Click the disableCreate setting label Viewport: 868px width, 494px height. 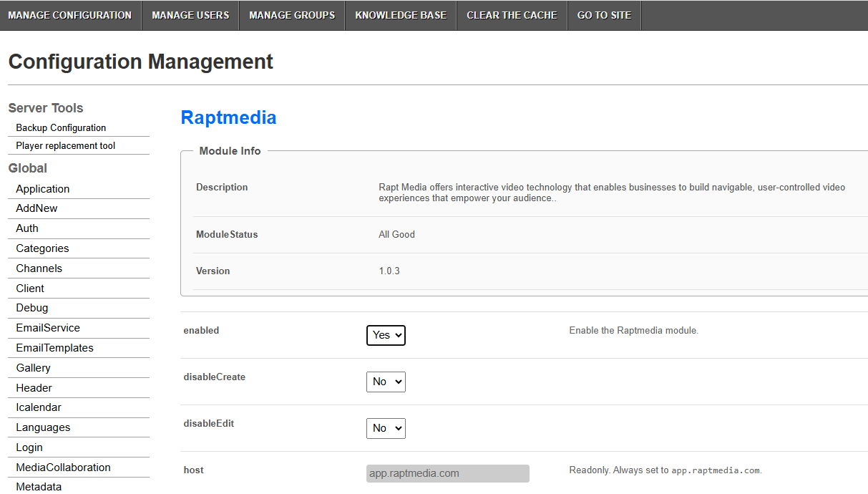click(x=214, y=377)
